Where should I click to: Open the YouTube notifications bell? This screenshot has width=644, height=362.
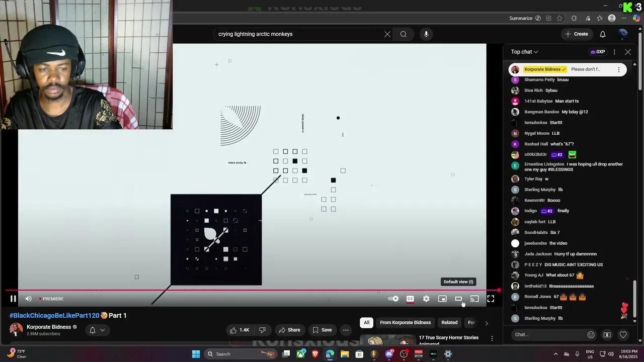603,34
